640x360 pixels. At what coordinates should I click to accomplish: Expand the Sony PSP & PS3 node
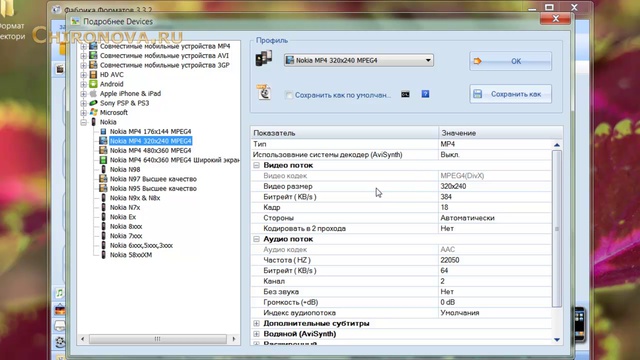coord(84,103)
